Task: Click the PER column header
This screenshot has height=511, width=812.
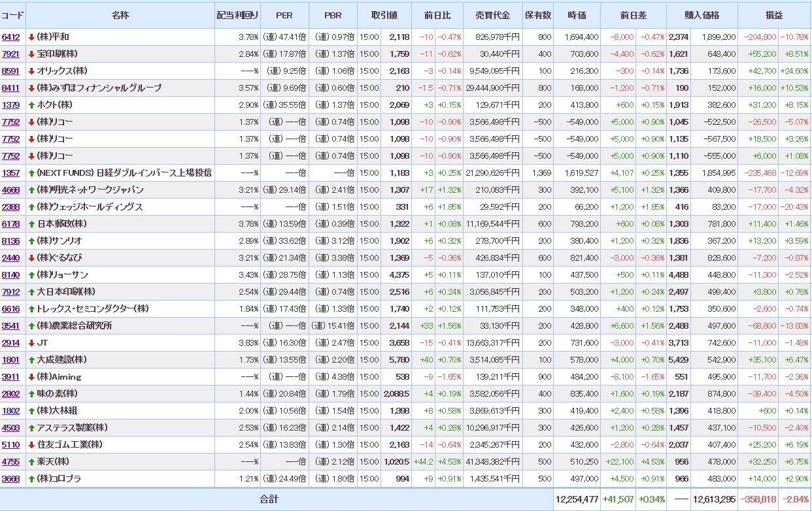Action: point(284,15)
